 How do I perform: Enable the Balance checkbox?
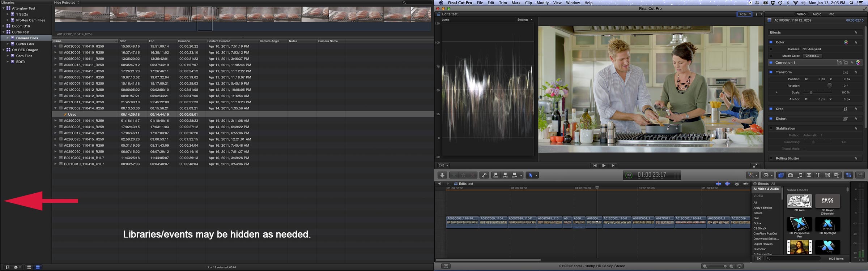coord(771,49)
